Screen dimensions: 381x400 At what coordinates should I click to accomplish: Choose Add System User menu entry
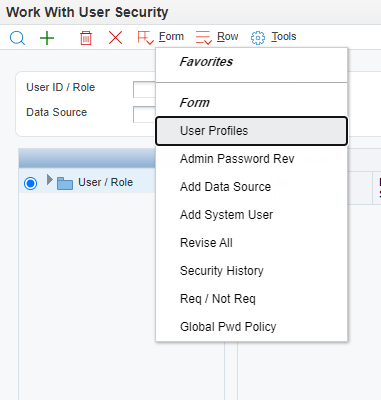coord(252,215)
